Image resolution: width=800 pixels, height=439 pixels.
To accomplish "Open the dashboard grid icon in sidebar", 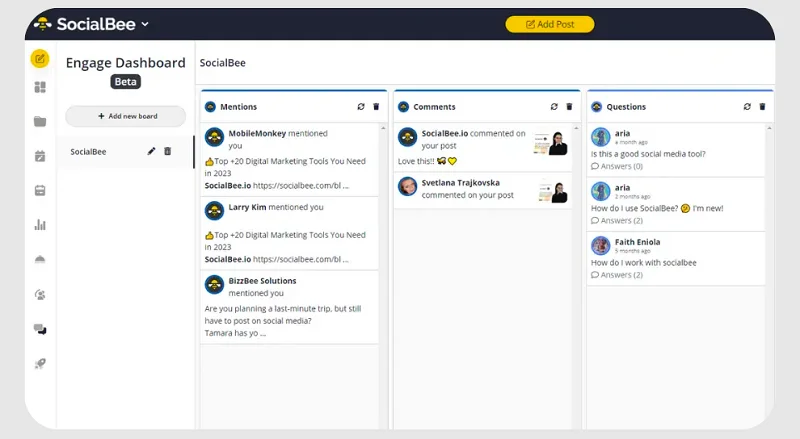I will (40, 88).
